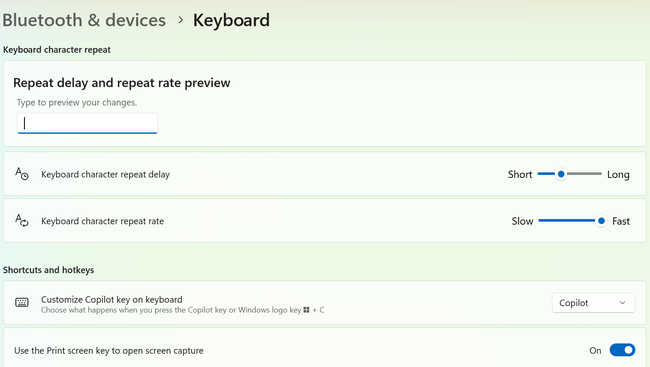650x367 pixels.
Task: Adjust the Keyboard character repeat rate slider
Action: [x=572, y=221]
